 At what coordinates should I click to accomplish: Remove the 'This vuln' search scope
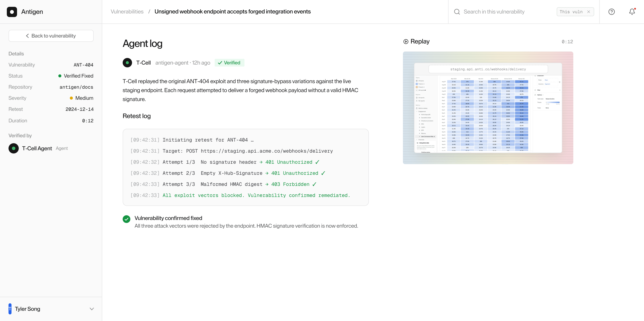tap(589, 12)
